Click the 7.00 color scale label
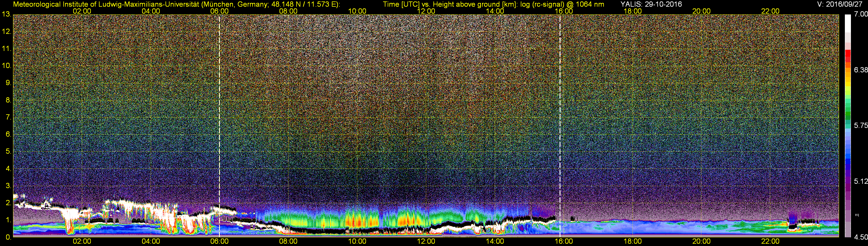Screen dimensions: 868x246 pos(861,14)
